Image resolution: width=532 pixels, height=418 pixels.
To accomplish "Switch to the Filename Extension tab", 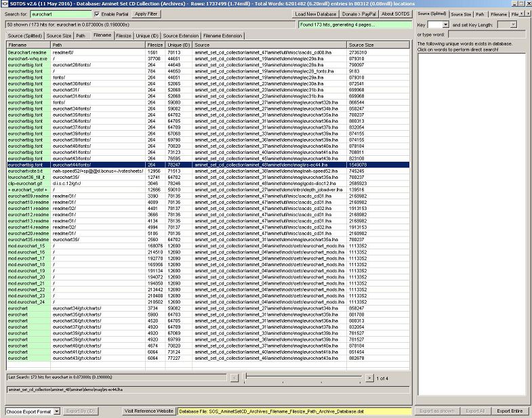I will 222,35.
